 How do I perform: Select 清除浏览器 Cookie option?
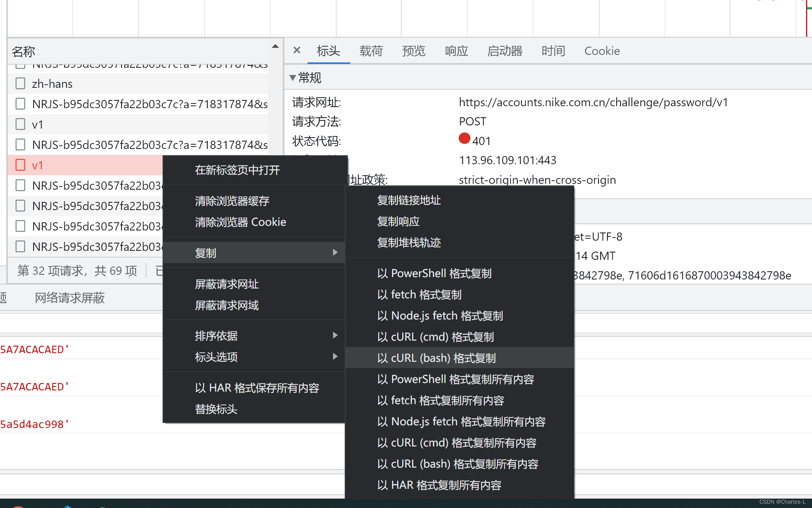(x=241, y=222)
